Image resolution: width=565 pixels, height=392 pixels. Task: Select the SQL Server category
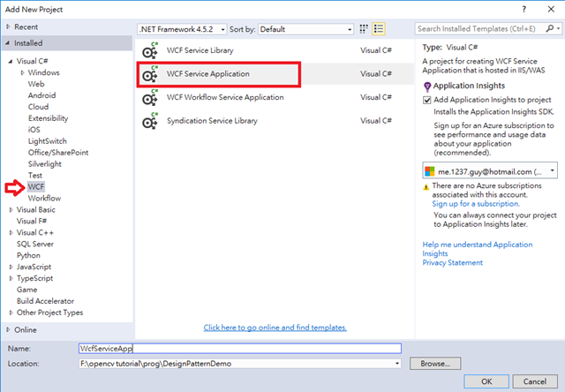[35, 244]
